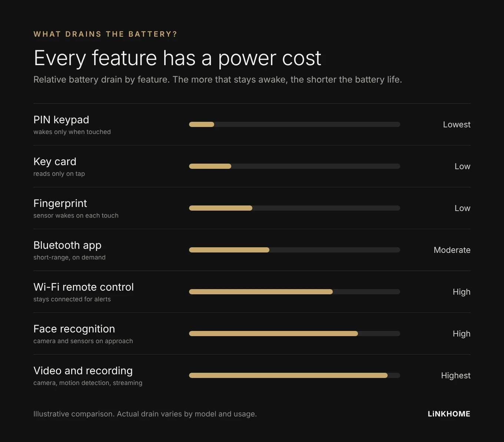This screenshot has width=504, height=442.
Task: Click "sensor wakes on each touch" text
Action: click(76, 215)
